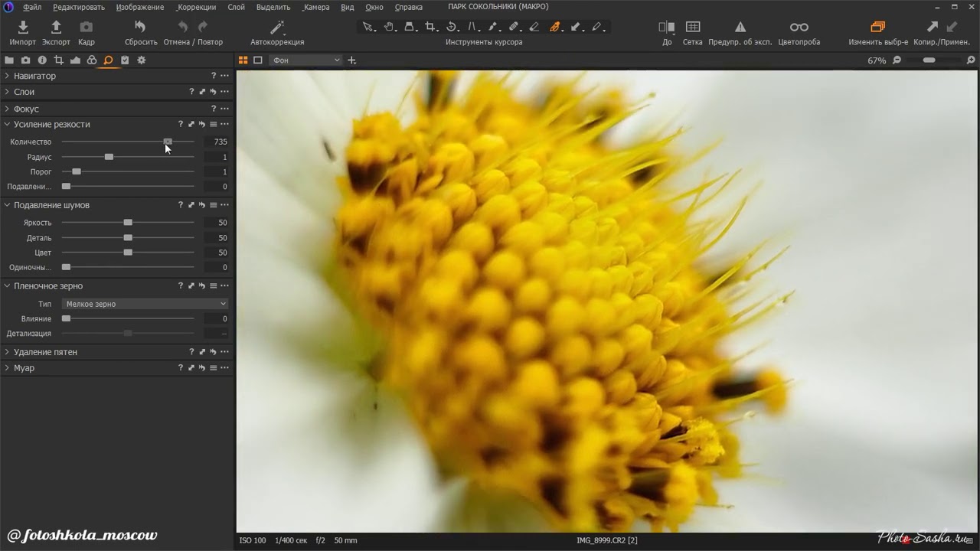Open presets menu of Усиление резкости
The height and width of the screenshot is (551, 980).
214,124
